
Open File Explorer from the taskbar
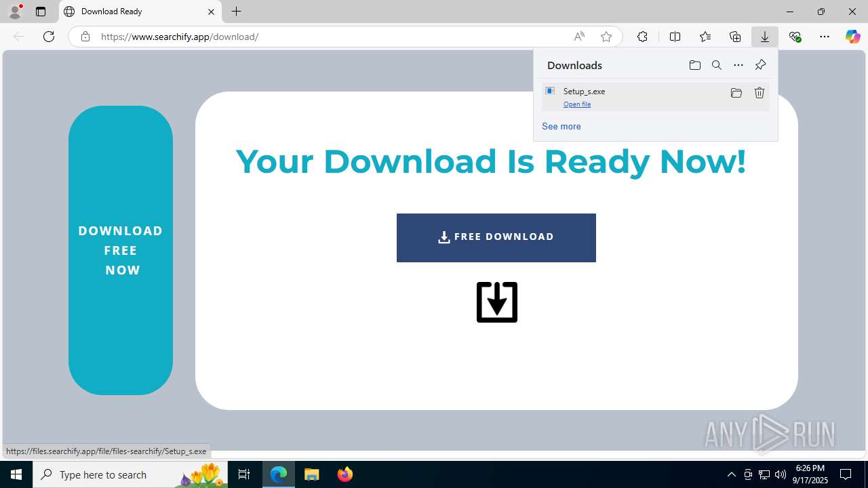pyautogui.click(x=312, y=474)
